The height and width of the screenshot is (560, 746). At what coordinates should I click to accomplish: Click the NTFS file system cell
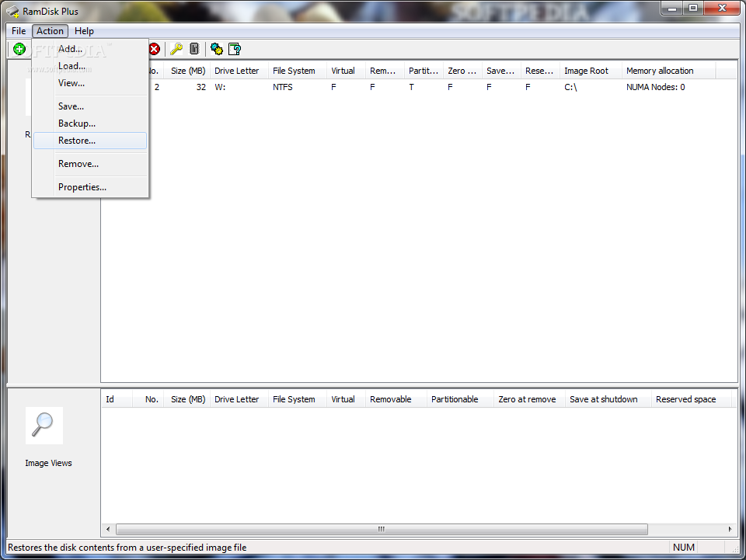(283, 87)
